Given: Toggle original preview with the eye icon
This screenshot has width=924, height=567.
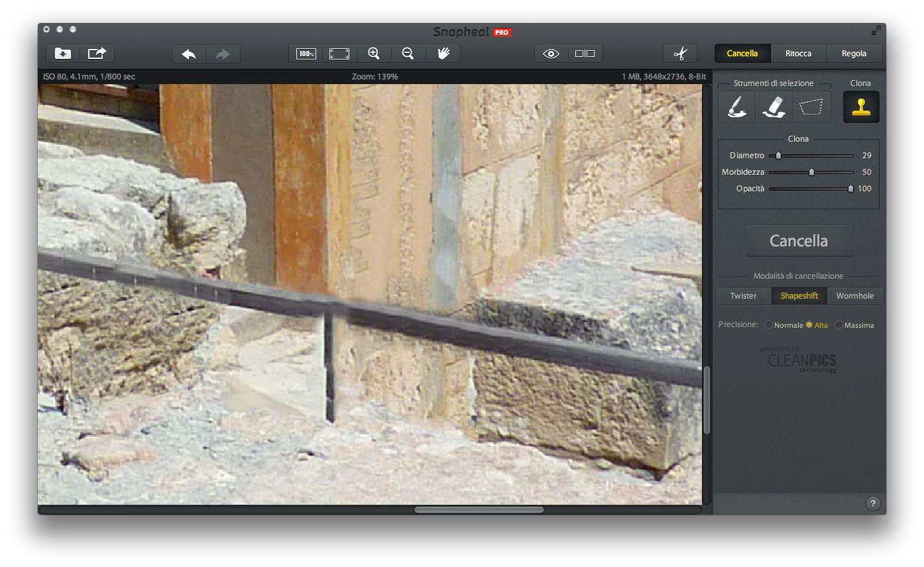Looking at the screenshot, I should tap(551, 54).
